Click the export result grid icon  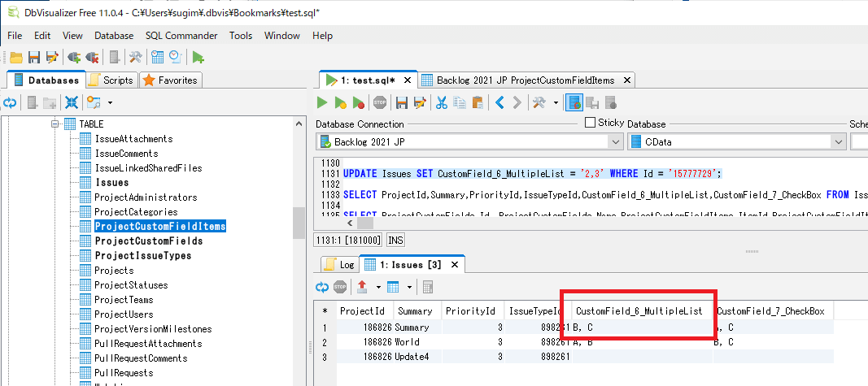361,287
